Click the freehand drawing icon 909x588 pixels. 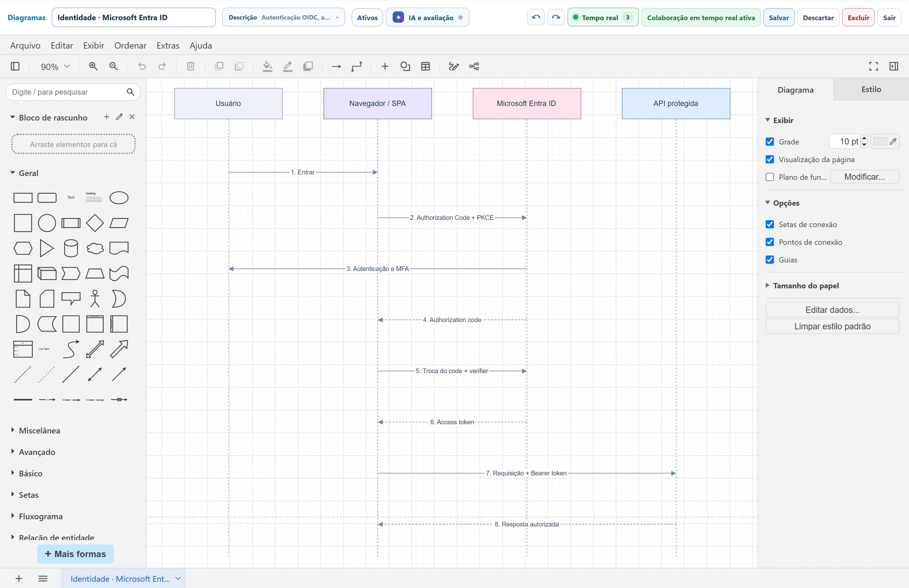click(x=454, y=67)
